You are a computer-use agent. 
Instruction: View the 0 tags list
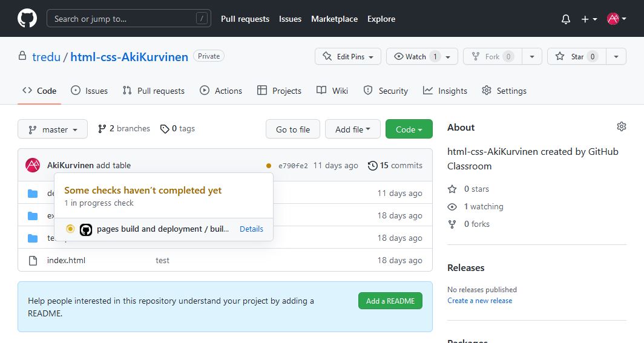(177, 129)
